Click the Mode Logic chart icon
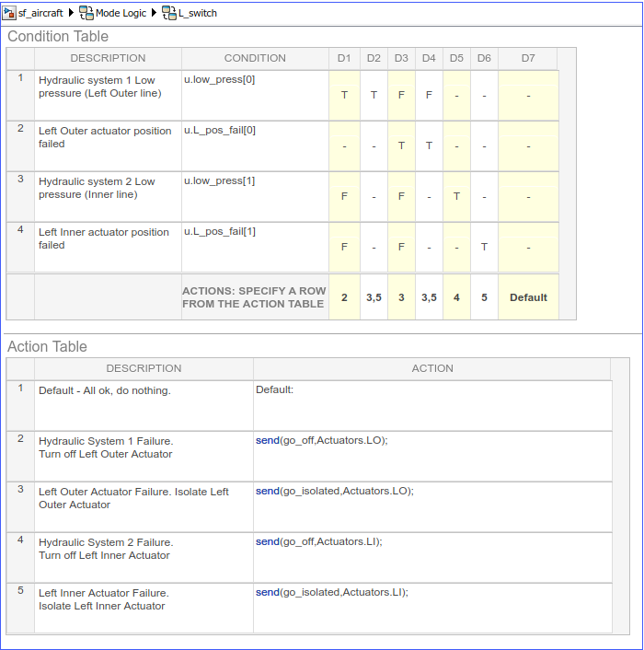Image resolution: width=644 pixels, height=650 pixels. pyautogui.click(x=86, y=13)
